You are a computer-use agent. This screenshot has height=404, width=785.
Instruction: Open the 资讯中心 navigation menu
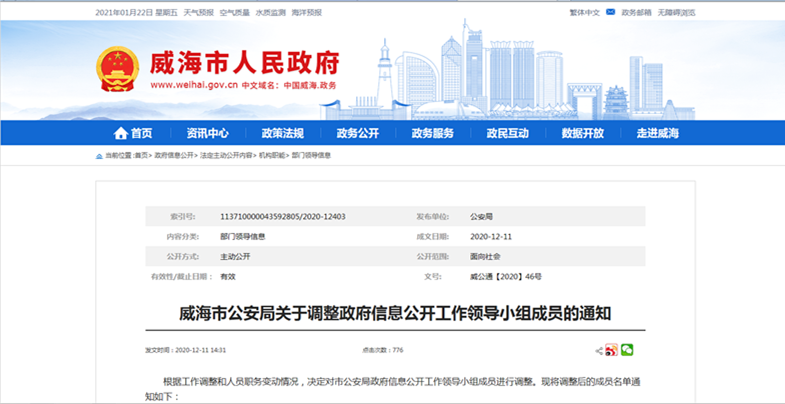pos(207,133)
